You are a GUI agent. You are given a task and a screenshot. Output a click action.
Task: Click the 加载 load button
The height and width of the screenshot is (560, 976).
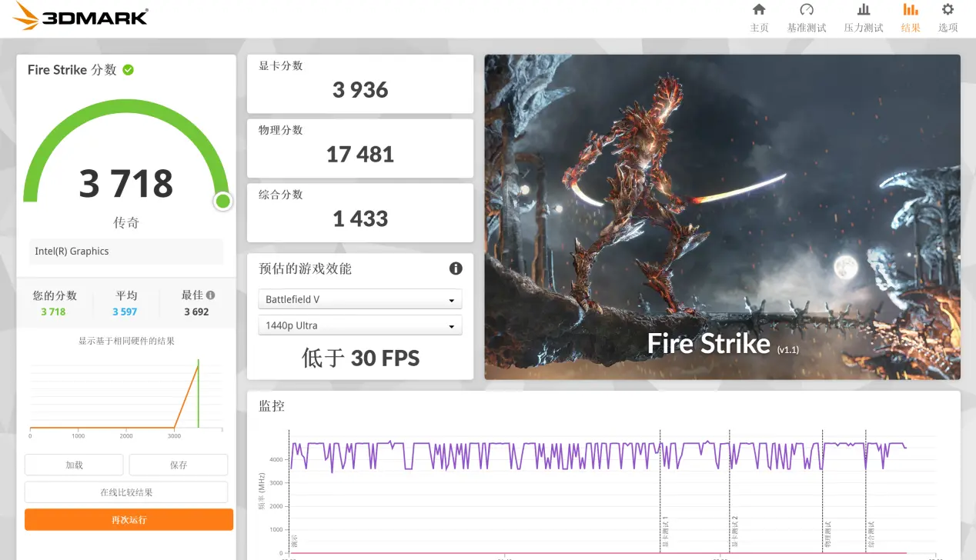tap(74, 465)
